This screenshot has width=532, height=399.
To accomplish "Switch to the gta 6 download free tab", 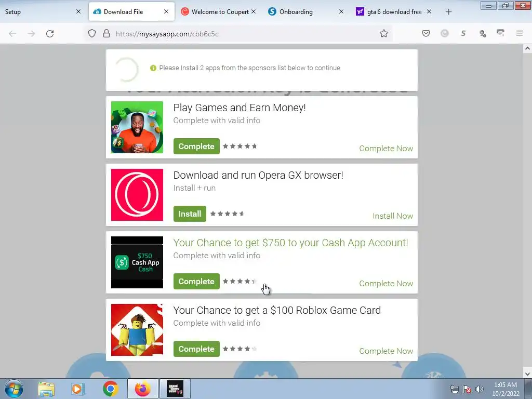I will (394, 12).
